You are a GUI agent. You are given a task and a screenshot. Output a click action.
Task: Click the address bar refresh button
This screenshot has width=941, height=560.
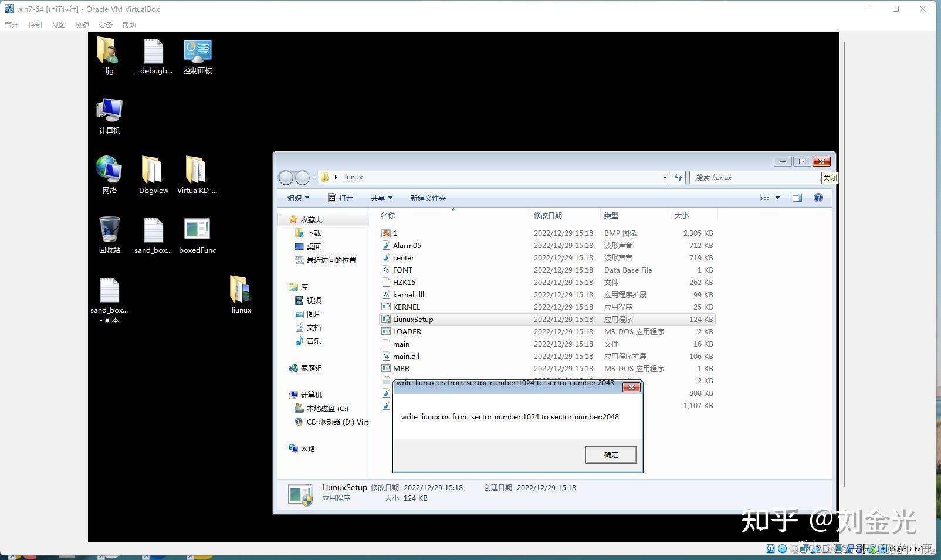(678, 177)
